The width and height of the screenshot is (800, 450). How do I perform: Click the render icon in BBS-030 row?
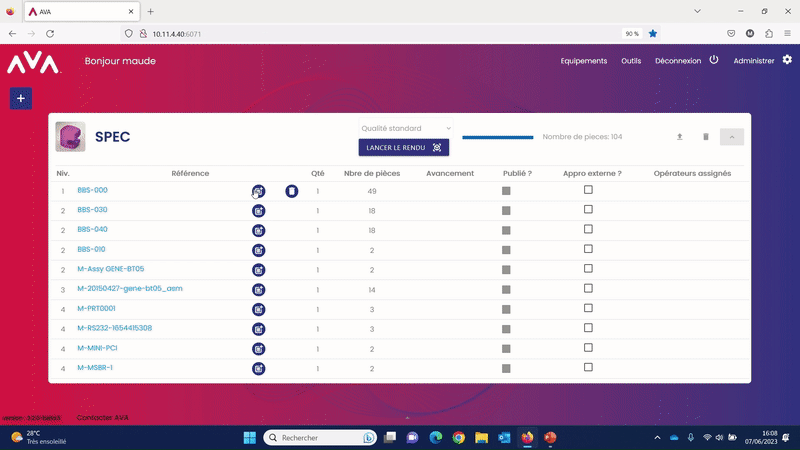(x=259, y=211)
